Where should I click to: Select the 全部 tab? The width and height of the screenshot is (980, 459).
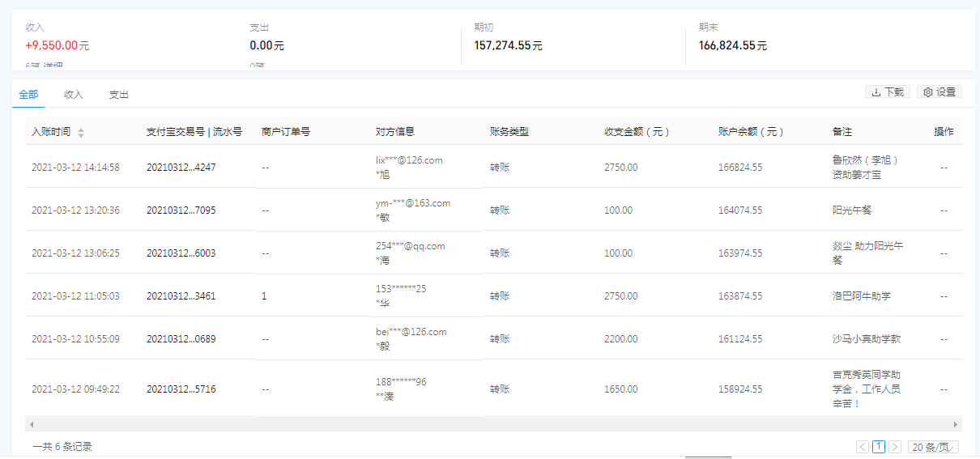click(28, 95)
